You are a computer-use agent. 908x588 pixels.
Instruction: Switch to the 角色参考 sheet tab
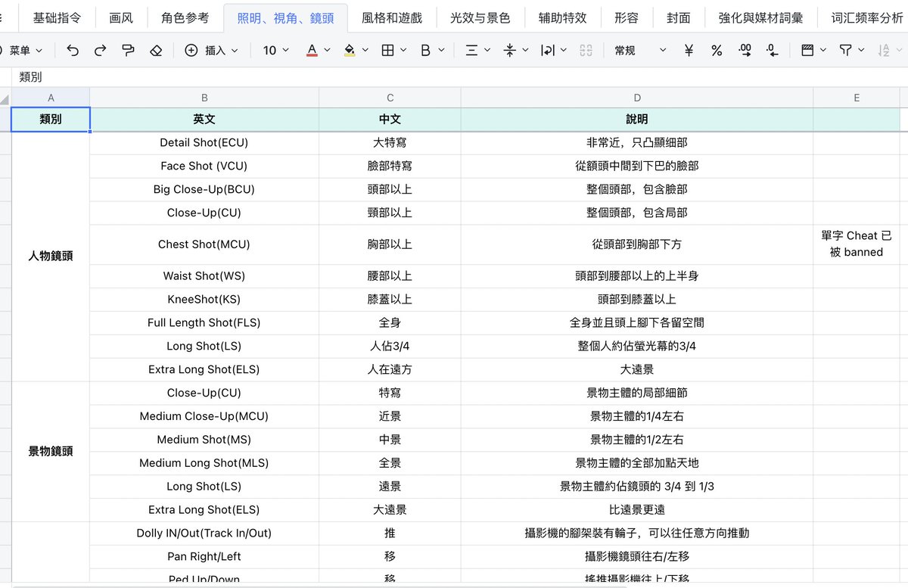point(185,17)
